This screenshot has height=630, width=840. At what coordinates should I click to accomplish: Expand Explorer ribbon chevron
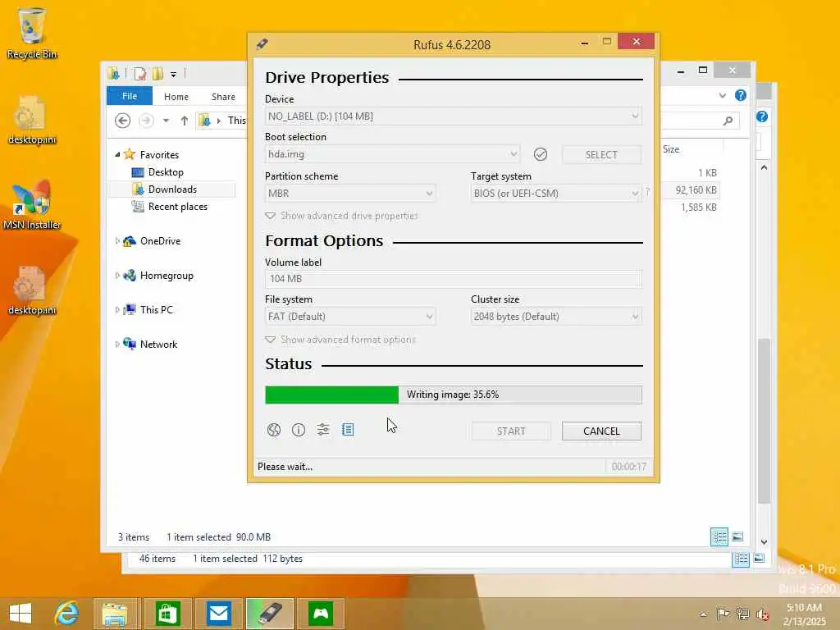(723, 95)
